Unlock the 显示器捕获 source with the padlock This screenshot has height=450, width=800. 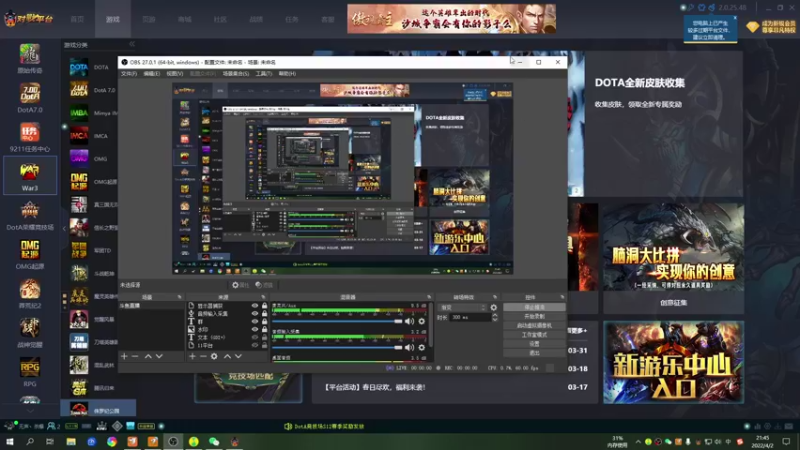coord(264,306)
